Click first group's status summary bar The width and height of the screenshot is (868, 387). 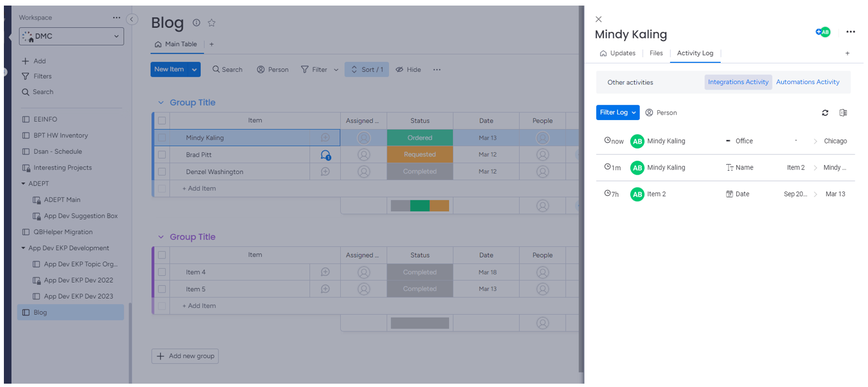(420, 206)
